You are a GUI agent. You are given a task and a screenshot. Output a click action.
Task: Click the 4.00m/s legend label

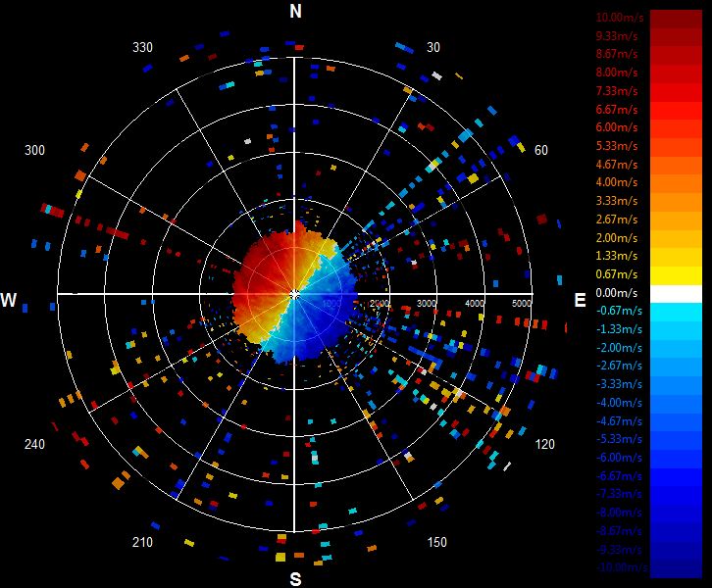click(617, 182)
